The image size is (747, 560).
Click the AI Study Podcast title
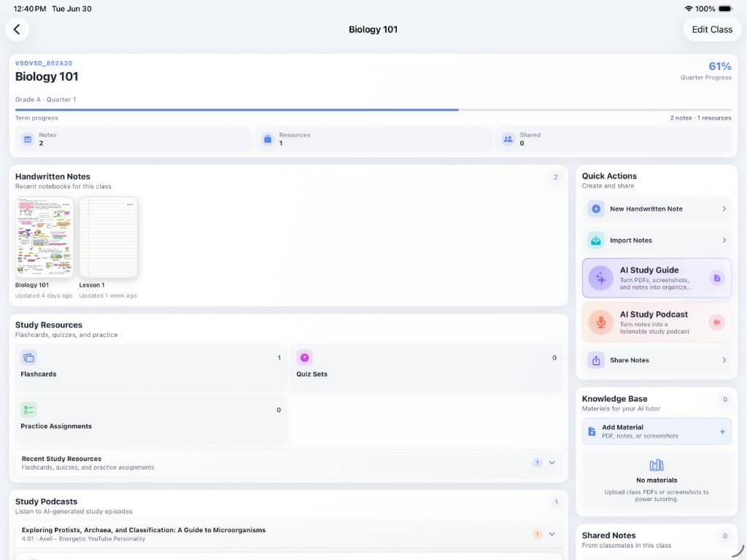click(654, 314)
